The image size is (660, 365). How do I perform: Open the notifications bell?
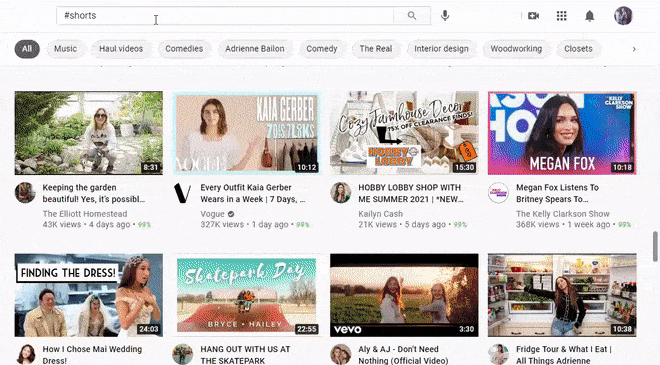pyautogui.click(x=590, y=16)
